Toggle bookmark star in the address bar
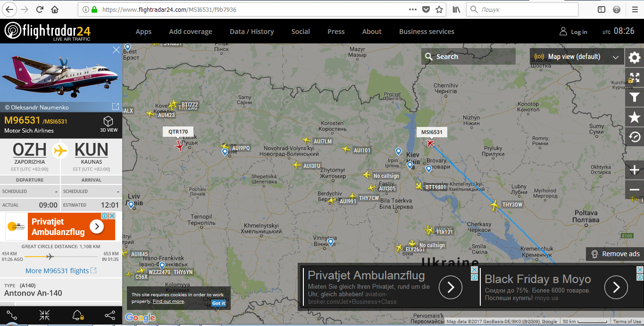 (439, 9)
